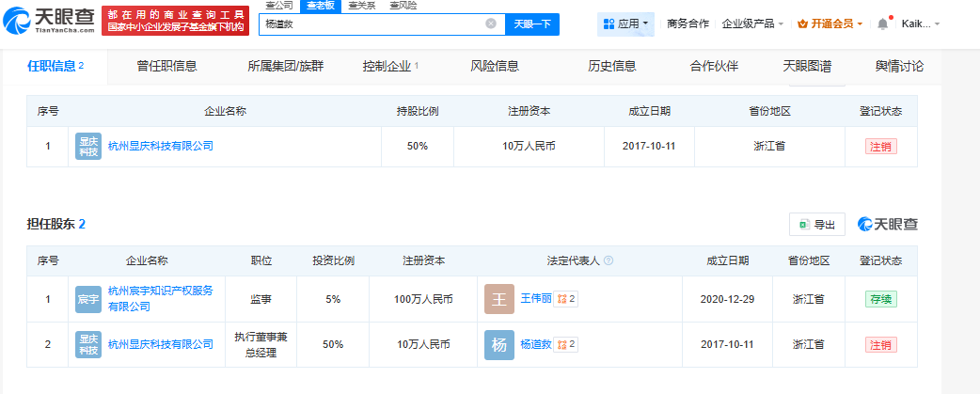
Task: Switch to the 查关系 search tab
Action: pyautogui.click(x=361, y=6)
